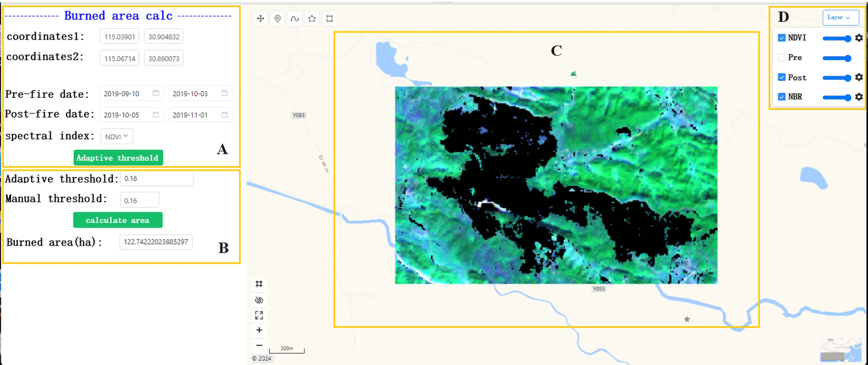Open settings for the NBR layer
Viewport: 868px width, 365px height.
pyautogui.click(x=859, y=97)
